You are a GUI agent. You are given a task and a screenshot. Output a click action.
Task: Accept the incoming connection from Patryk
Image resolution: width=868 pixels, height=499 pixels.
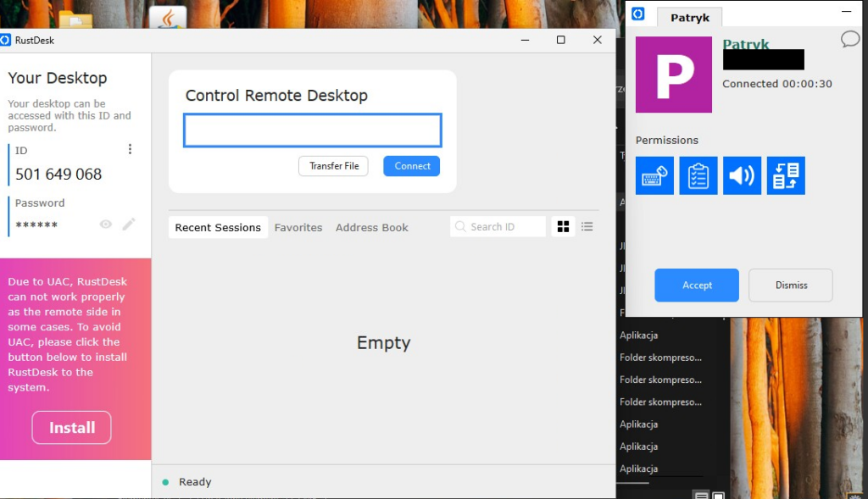tap(697, 286)
